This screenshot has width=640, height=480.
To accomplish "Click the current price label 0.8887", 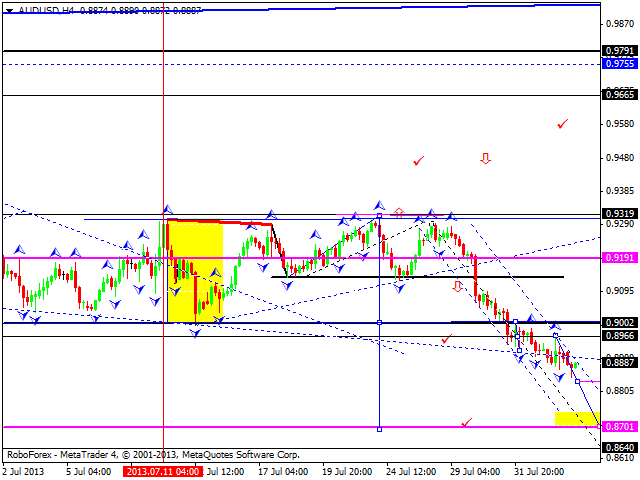I will (x=619, y=364).
